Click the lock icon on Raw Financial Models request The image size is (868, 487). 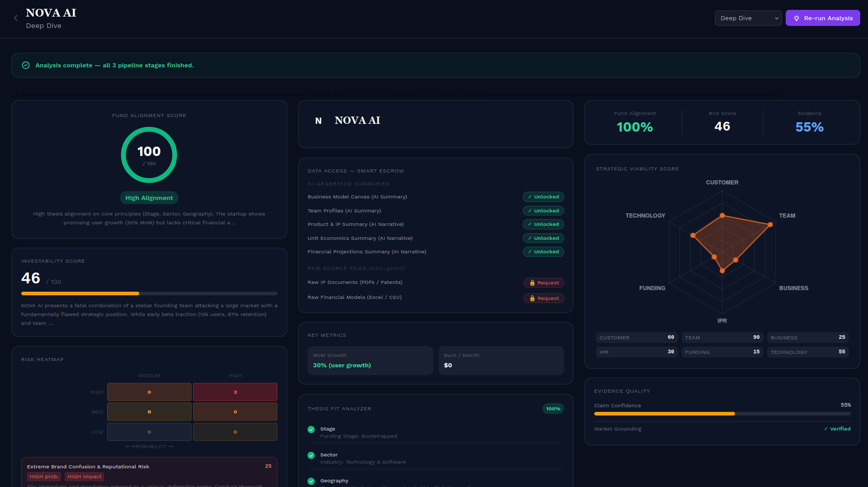pyautogui.click(x=532, y=298)
